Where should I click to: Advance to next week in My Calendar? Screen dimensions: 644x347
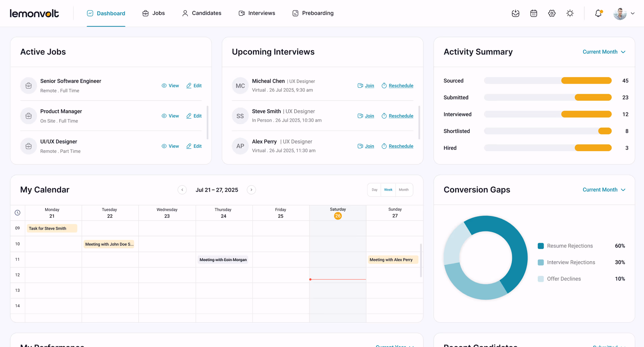251,190
